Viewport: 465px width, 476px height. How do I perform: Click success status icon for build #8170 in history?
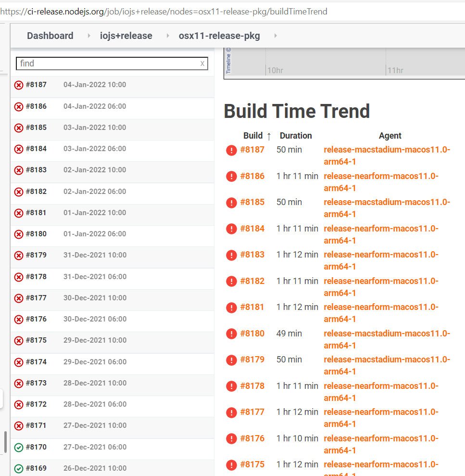[x=19, y=448]
